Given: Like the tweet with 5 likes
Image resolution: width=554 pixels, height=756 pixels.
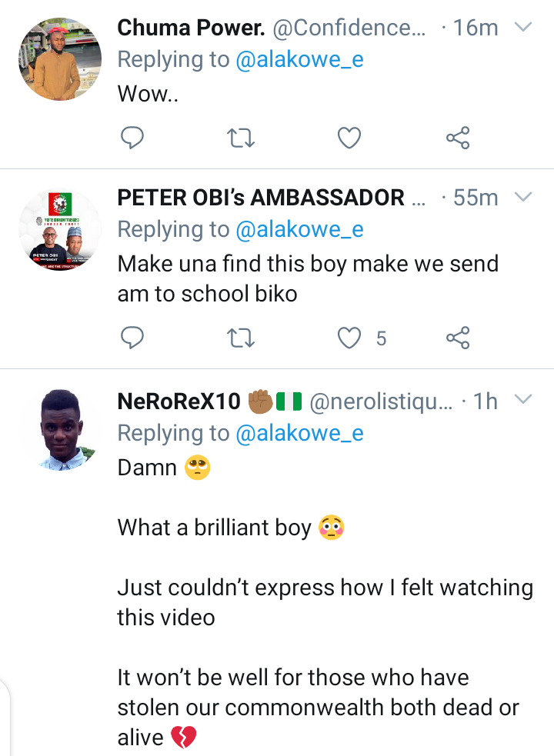Looking at the screenshot, I should click(x=350, y=338).
